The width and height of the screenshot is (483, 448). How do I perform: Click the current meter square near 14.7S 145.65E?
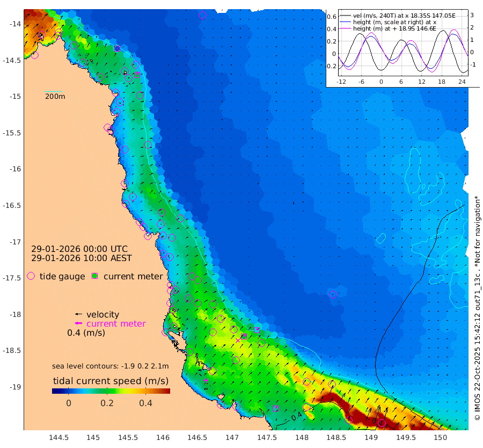pyautogui.click(x=137, y=75)
